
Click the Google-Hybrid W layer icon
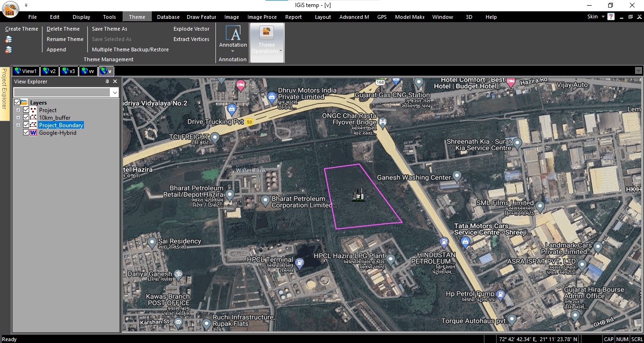(x=33, y=132)
